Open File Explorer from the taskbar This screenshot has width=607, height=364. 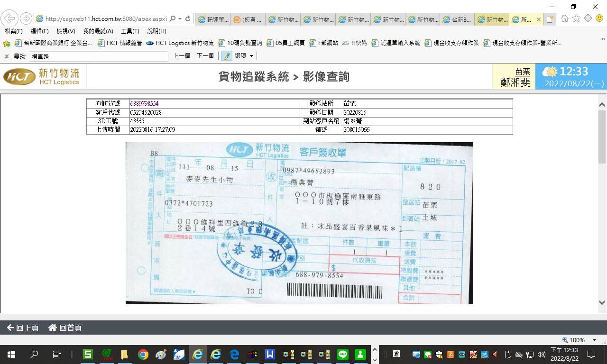pos(124,354)
